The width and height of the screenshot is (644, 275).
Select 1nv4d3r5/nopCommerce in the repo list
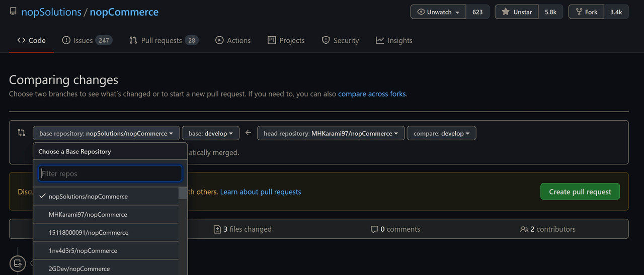[x=106, y=250]
